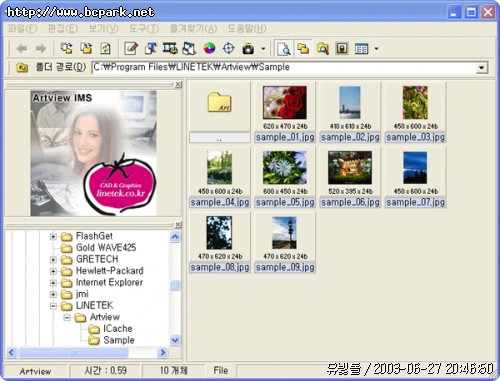Open the second menu in the menu bar (E)

[x=63, y=29]
